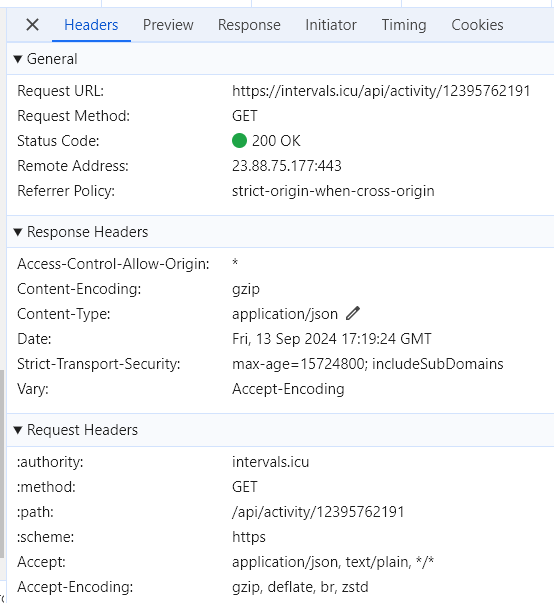Click the :path value /api/activity/12395762191

(x=318, y=512)
